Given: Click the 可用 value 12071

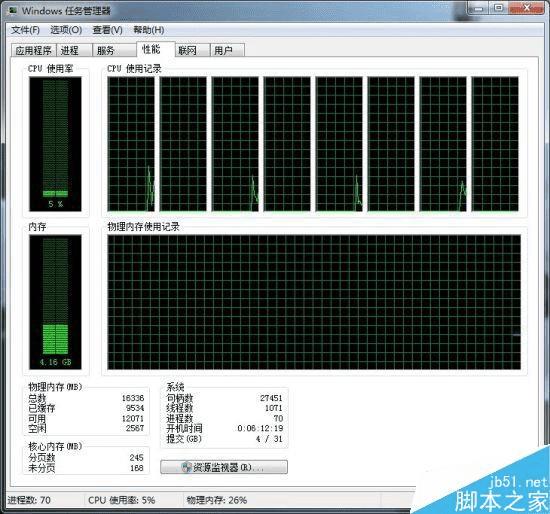Looking at the screenshot, I should tap(133, 418).
